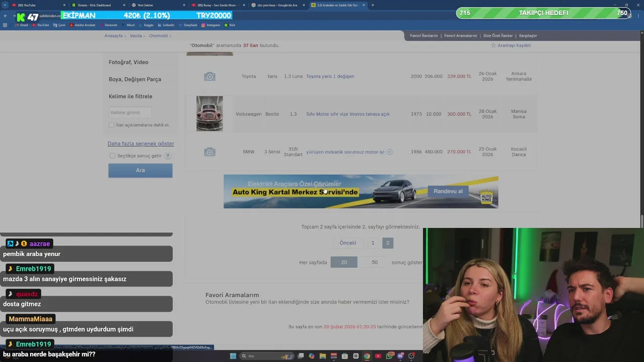644x362 pixels.
Task: Click the browser back arrow
Action: (x=6, y=16)
